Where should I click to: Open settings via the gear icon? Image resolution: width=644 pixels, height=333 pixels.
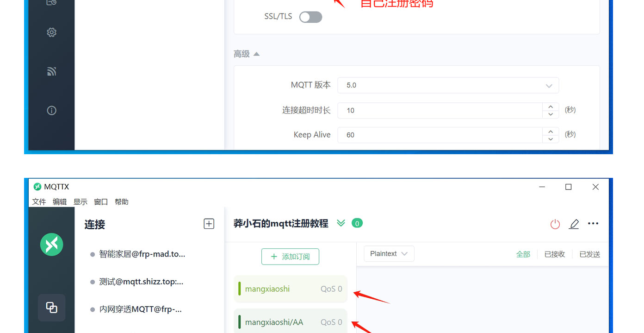point(51,32)
